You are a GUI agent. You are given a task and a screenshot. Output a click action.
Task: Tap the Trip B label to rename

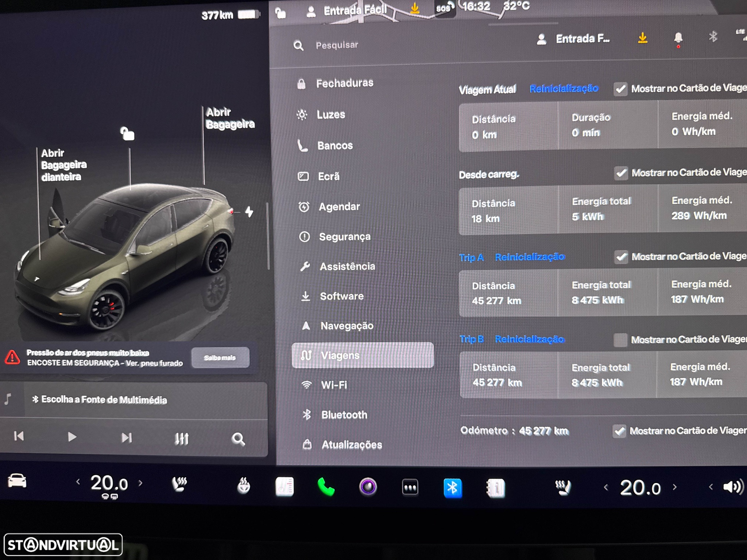pyautogui.click(x=472, y=339)
